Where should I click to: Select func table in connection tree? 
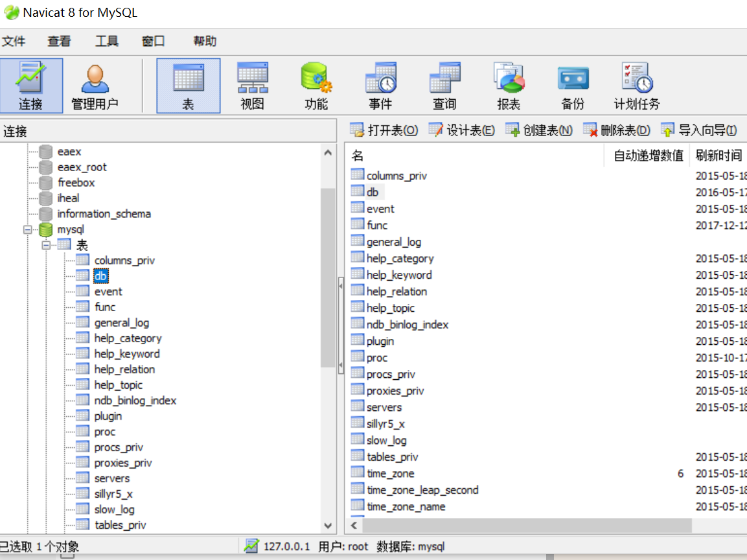click(105, 307)
